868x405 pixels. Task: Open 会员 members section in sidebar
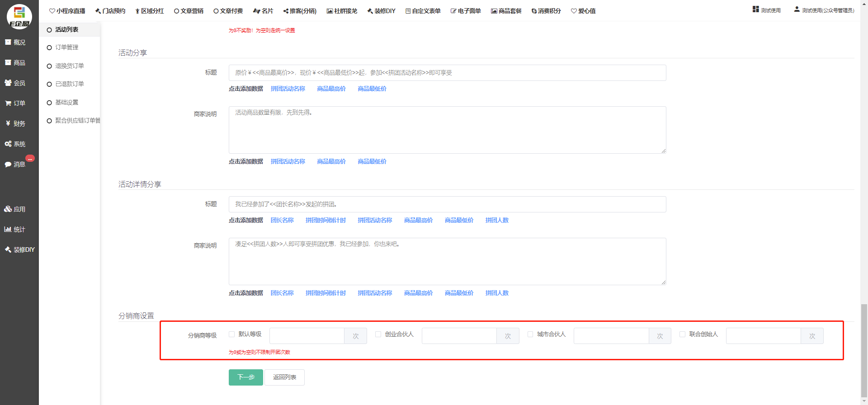15,83
